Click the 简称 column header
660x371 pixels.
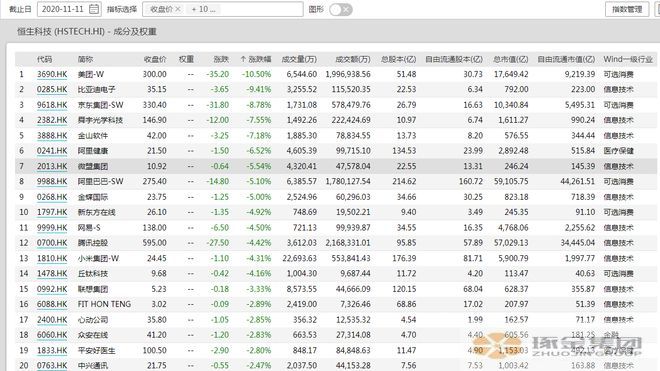pyautogui.click(x=85, y=59)
